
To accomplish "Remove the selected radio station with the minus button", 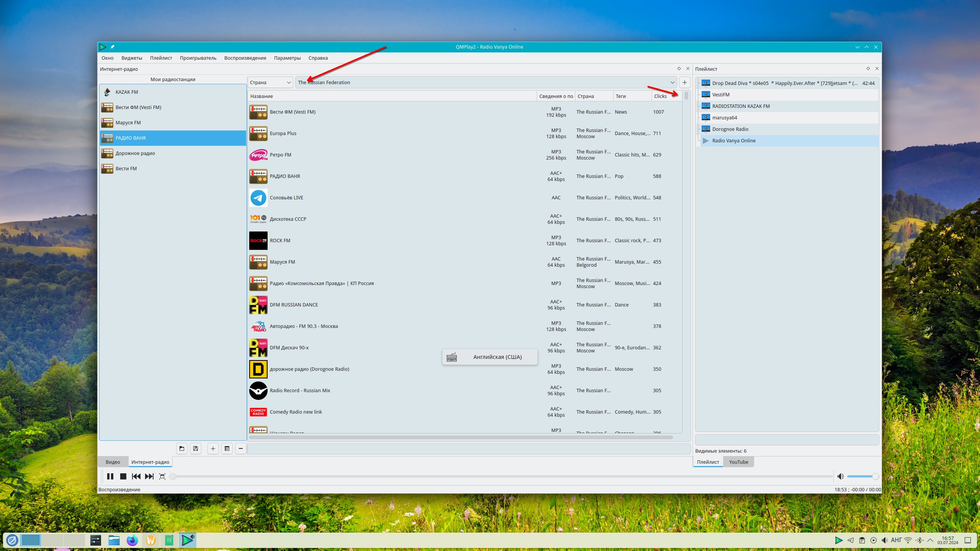I will click(x=240, y=448).
